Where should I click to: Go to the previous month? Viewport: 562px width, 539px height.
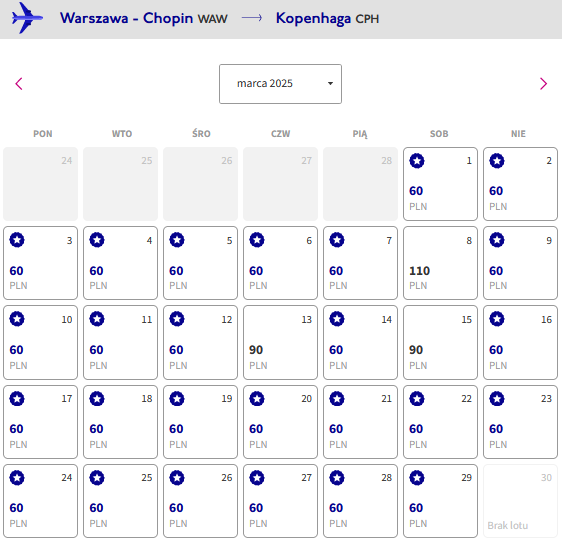pos(19,84)
